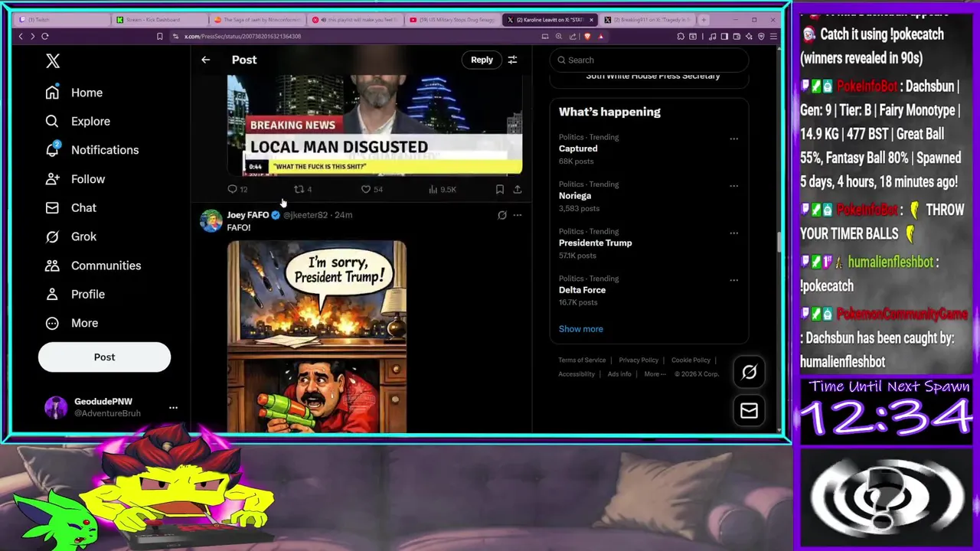The width and height of the screenshot is (980, 551).
Task: Open Presidente Trump trending topic
Action: pyautogui.click(x=595, y=243)
